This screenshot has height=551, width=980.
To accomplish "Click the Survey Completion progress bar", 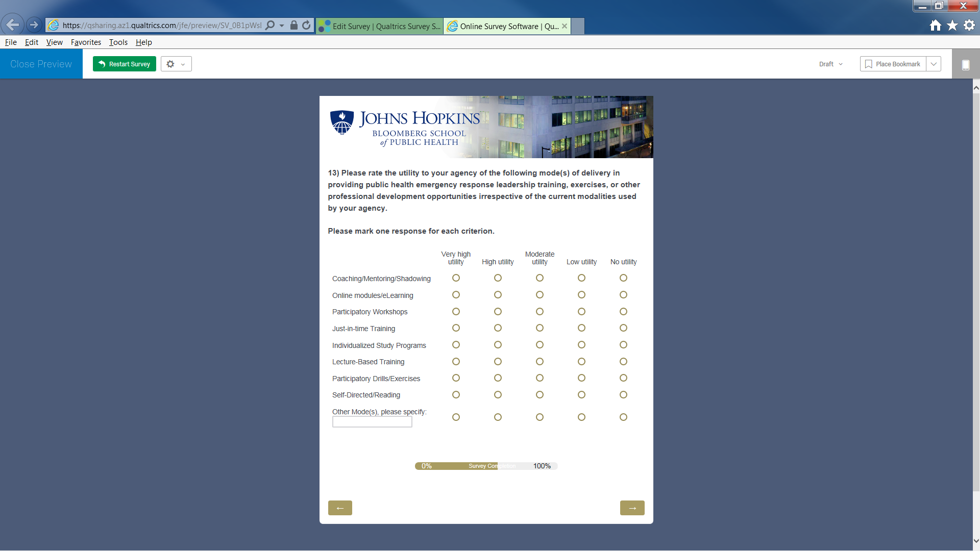I will [x=485, y=466].
